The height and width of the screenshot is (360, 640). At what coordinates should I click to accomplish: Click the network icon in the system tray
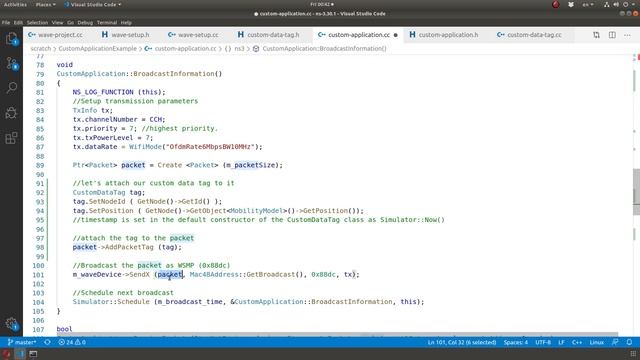point(607,4)
